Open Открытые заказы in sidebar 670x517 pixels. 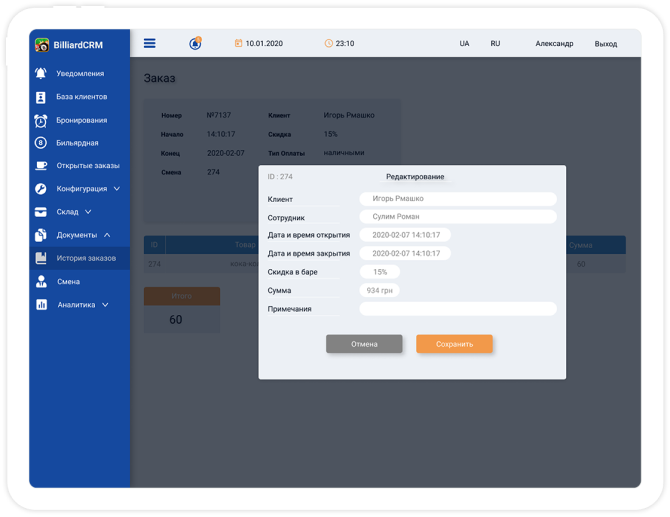[87, 165]
